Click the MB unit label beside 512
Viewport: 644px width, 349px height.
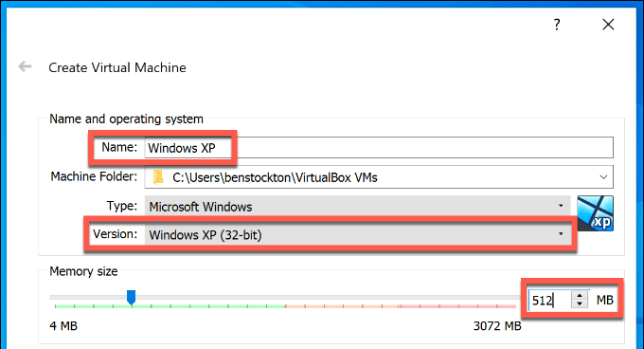(x=604, y=300)
